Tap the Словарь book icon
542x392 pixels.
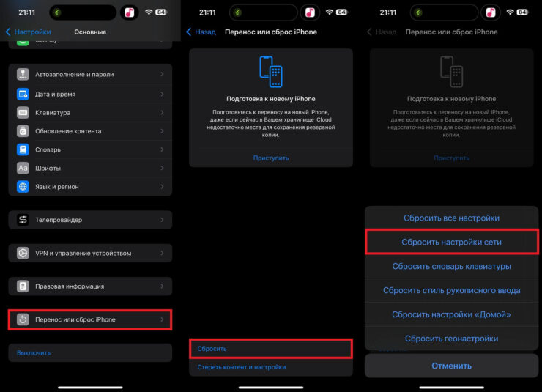coord(23,149)
